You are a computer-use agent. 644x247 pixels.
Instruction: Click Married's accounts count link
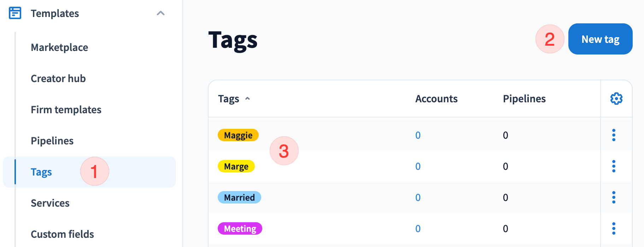(x=418, y=197)
